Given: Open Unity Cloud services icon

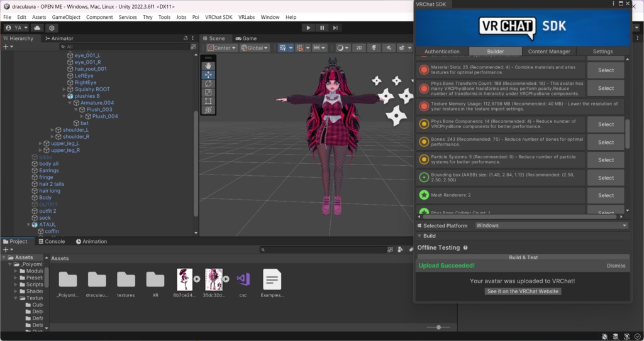Looking at the screenshot, I should pyautogui.click(x=37, y=28).
